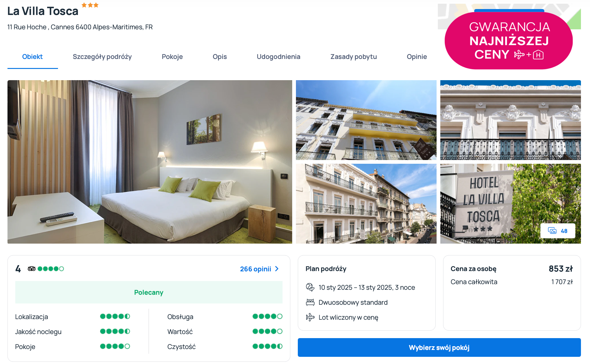Viewport: 590px width, 364px height.
Task: Select the Szczegóły podróży tab
Action: coord(102,57)
